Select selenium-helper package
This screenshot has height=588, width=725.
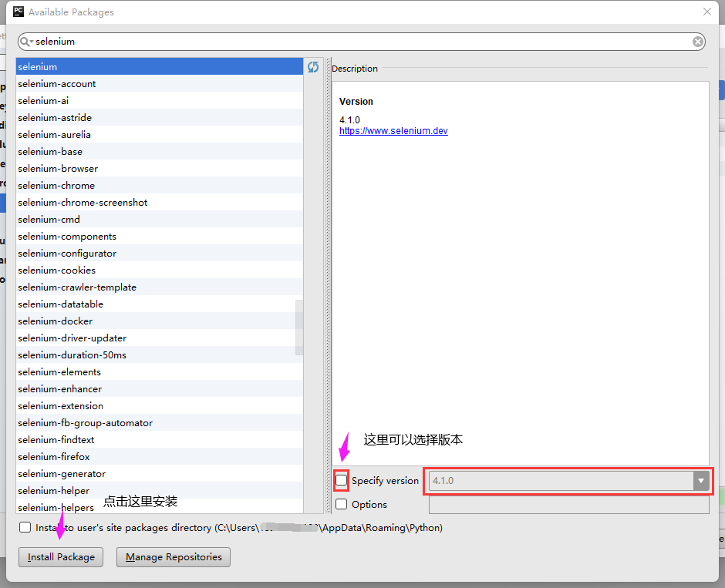[x=160, y=490]
